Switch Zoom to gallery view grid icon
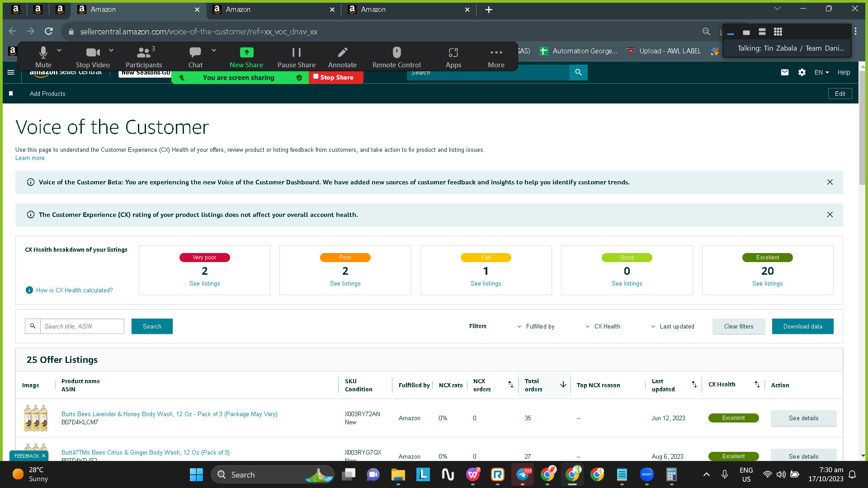 click(x=778, y=32)
